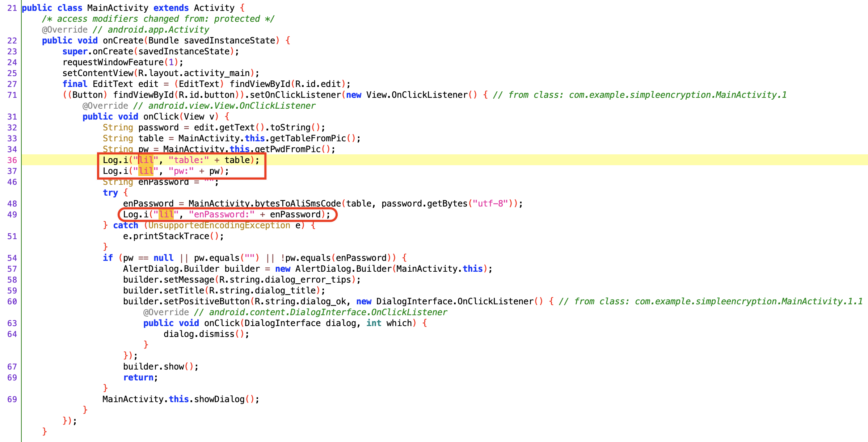
Task: Click the "utf-8" string literal
Action: point(490,204)
